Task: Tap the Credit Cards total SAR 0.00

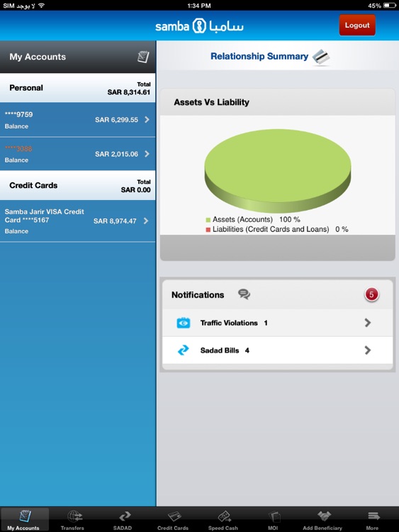Action: 135,190
